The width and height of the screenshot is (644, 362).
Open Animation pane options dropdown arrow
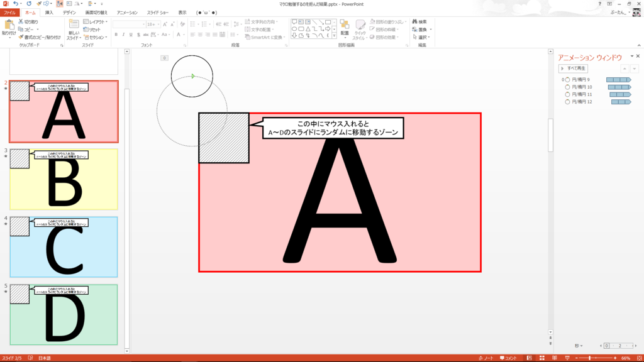631,56
